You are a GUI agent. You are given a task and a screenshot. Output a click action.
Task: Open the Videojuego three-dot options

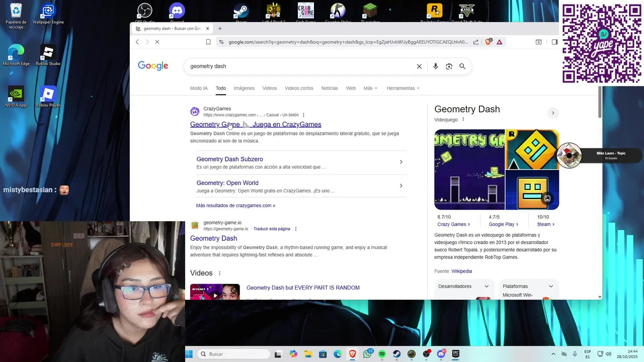coord(463,119)
